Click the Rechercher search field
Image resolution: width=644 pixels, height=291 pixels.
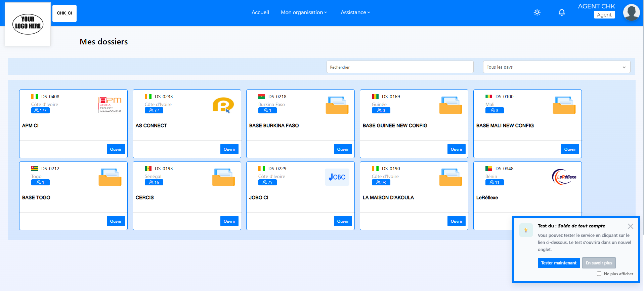click(400, 67)
